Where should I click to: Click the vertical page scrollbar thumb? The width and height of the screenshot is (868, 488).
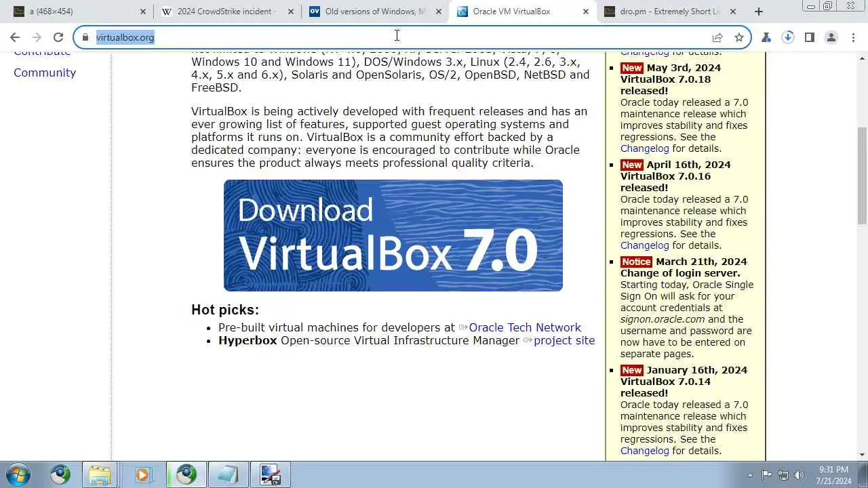862,175
